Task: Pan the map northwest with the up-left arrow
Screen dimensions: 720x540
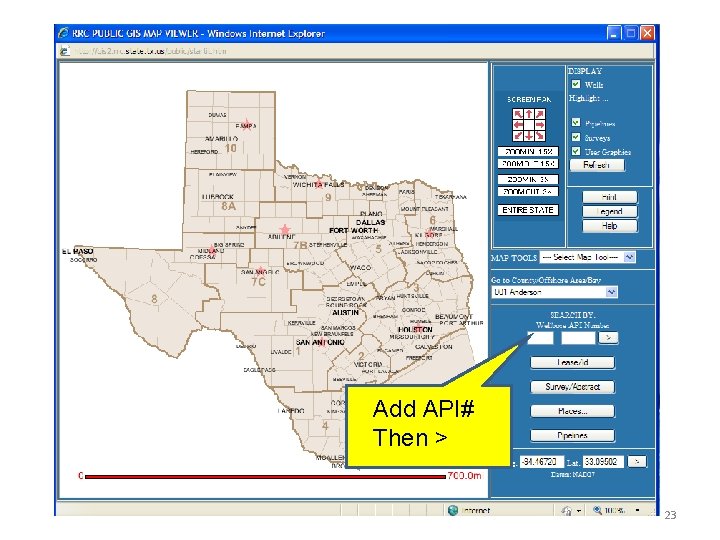Action: [x=518, y=114]
